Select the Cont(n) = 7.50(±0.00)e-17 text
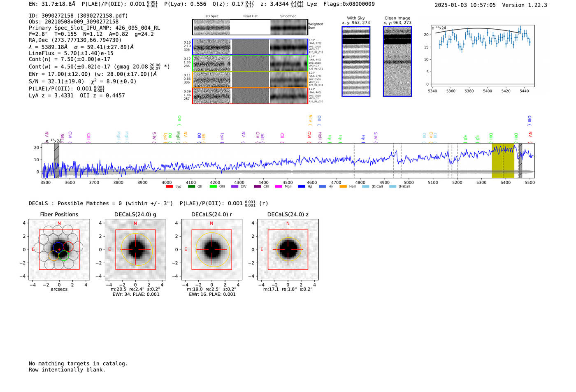 [70, 59]
